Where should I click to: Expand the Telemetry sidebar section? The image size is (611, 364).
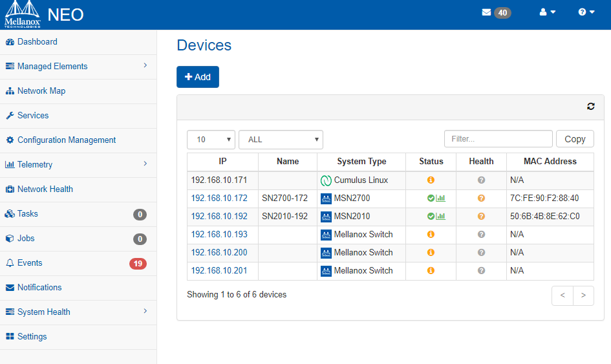[x=78, y=165]
